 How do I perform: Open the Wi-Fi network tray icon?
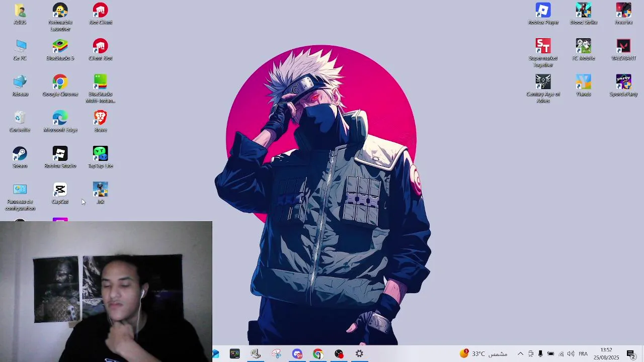coord(561,354)
